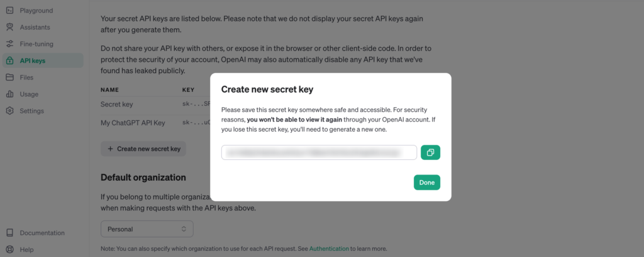Click the Playground sidebar icon
Viewport: 644px width, 257px height.
(9, 11)
